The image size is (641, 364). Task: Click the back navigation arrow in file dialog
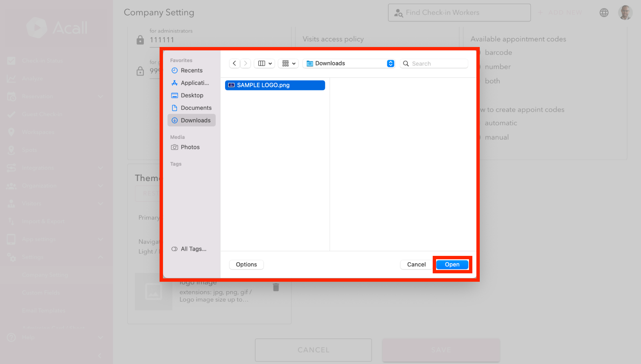[234, 63]
